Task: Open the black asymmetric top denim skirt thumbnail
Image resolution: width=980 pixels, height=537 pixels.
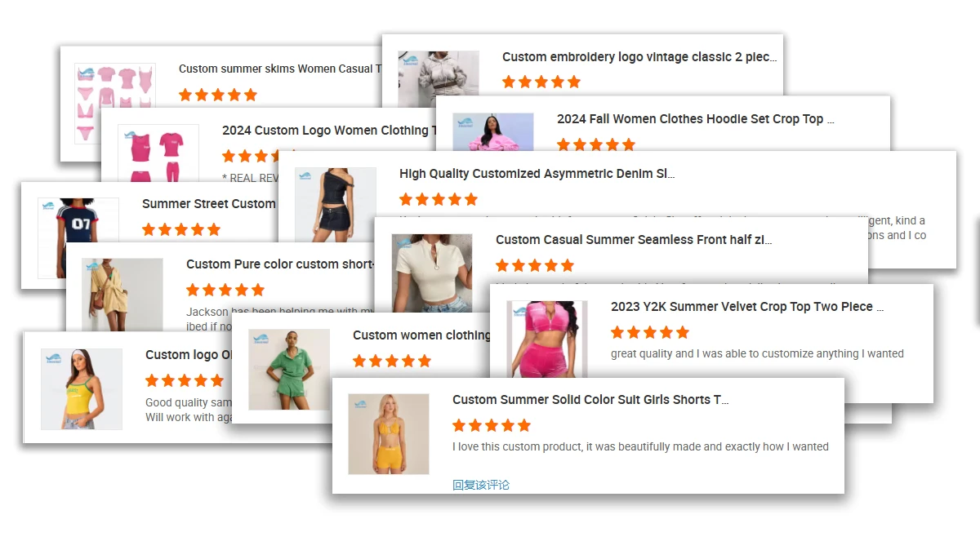Action: coord(336,205)
